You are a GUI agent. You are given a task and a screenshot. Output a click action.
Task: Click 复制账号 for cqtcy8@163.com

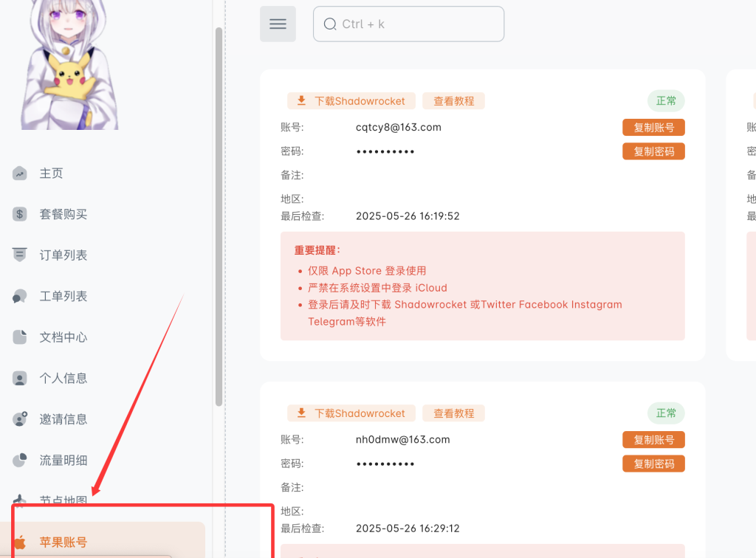click(x=653, y=127)
